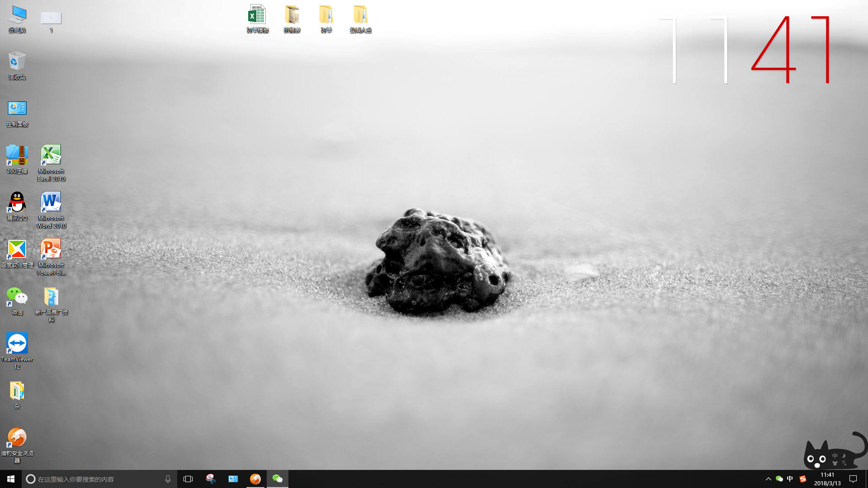The width and height of the screenshot is (868, 488).
Task: Expand the hidden system tray icons
Action: click(x=768, y=479)
